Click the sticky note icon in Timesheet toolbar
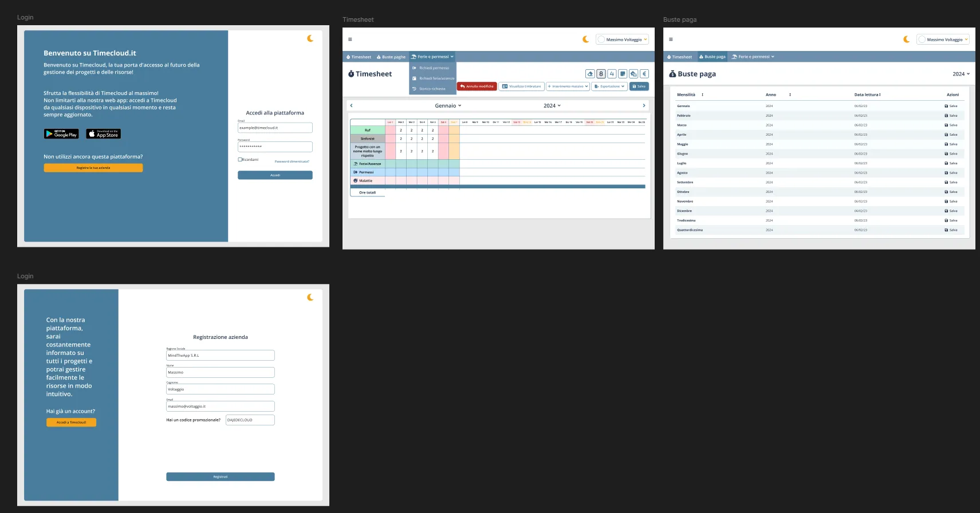The height and width of the screenshot is (513, 980). coord(623,74)
